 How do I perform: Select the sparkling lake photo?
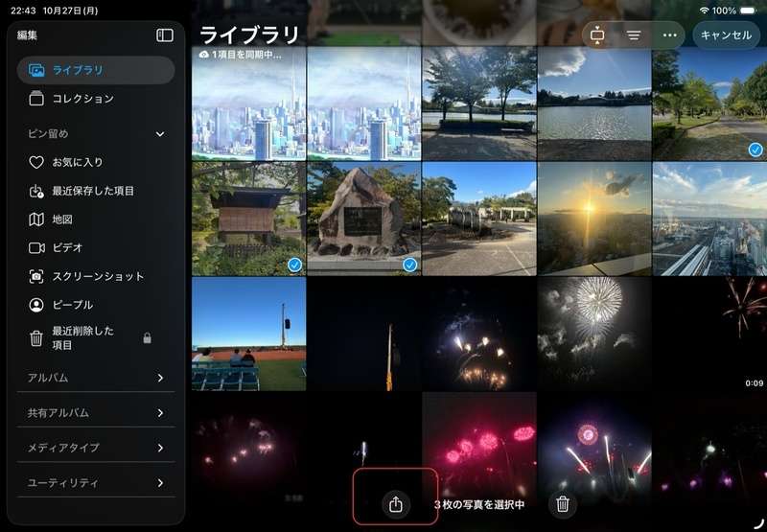[594, 104]
